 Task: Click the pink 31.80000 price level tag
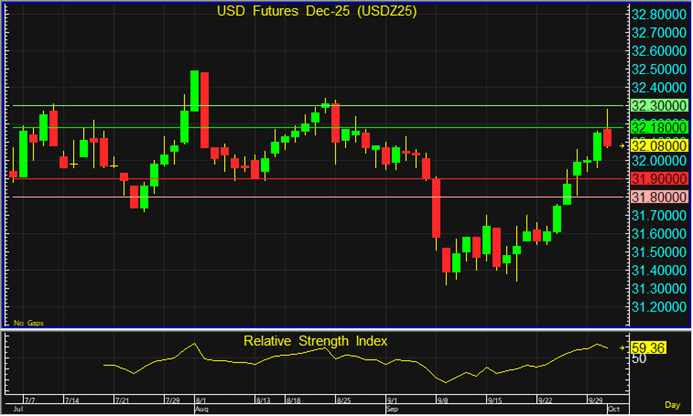point(660,197)
